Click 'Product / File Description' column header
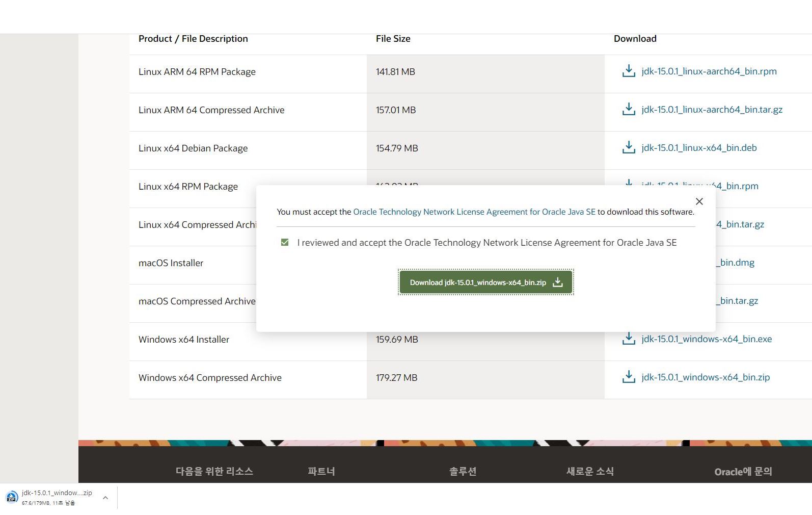Viewport: 812px width, 515px height. coord(193,39)
